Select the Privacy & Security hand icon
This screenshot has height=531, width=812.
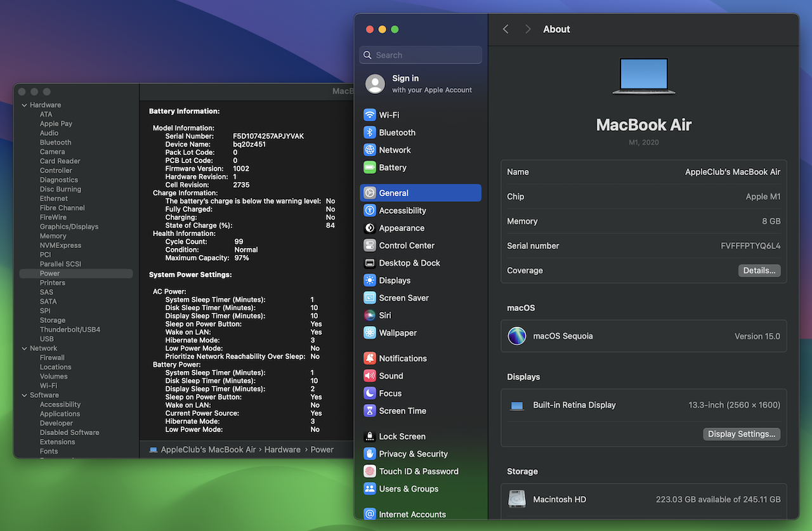370,454
